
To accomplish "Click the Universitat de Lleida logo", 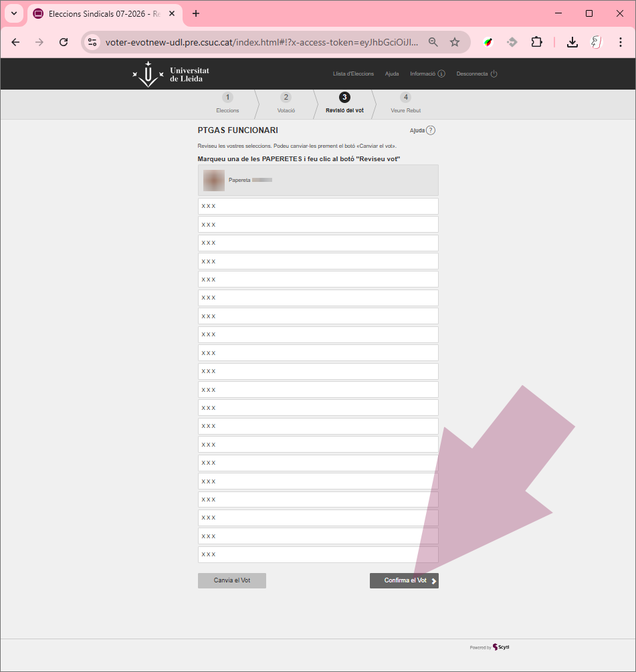I will pos(171,74).
